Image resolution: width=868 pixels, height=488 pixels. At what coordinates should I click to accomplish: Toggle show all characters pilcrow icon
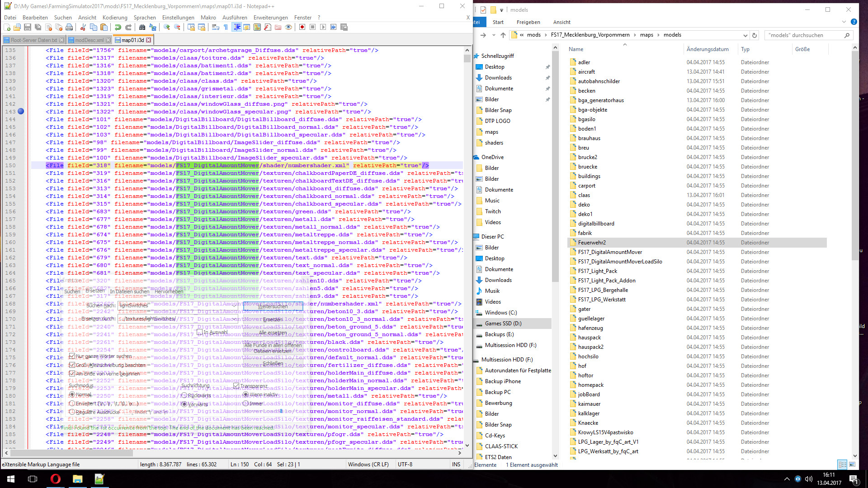pyautogui.click(x=226, y=27)
